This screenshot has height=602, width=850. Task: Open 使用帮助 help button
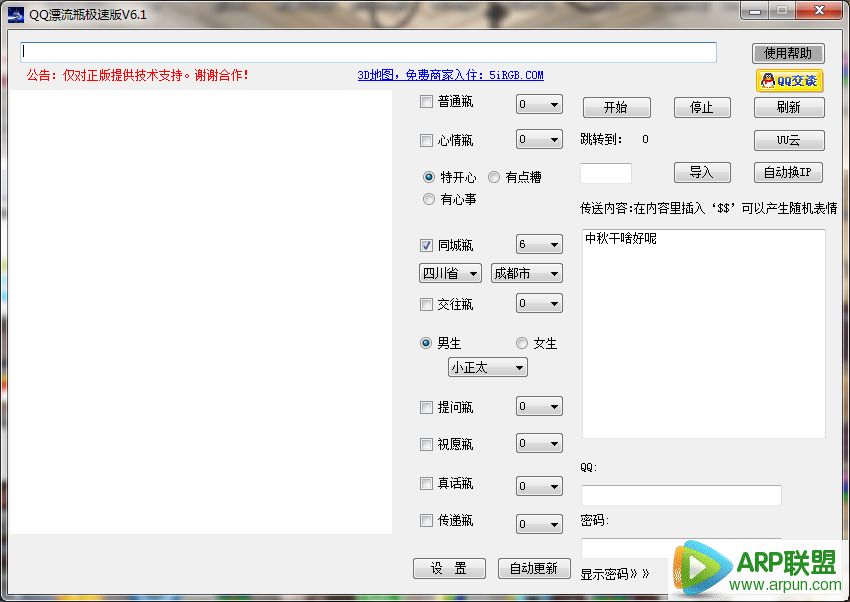pos(788,53)
